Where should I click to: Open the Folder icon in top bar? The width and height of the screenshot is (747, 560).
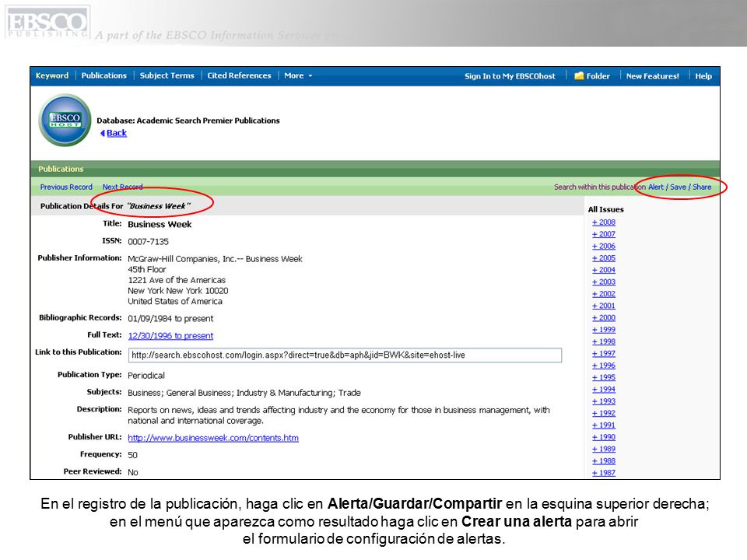[579, 75]
